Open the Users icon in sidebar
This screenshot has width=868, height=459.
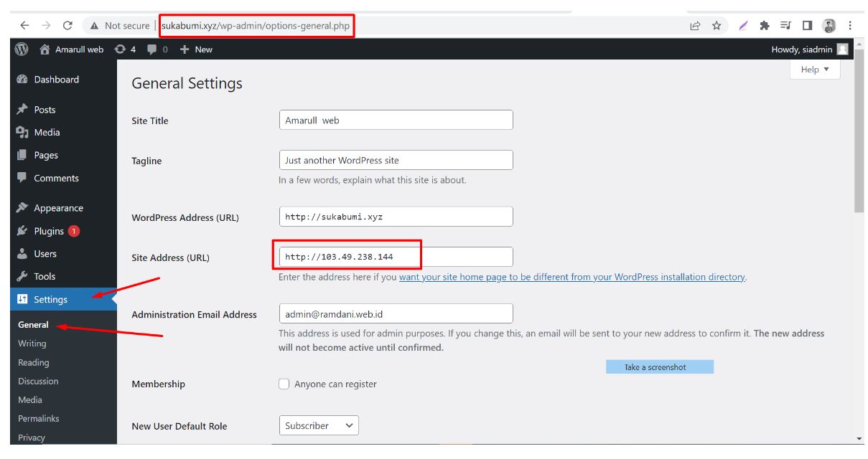[22, 253]
